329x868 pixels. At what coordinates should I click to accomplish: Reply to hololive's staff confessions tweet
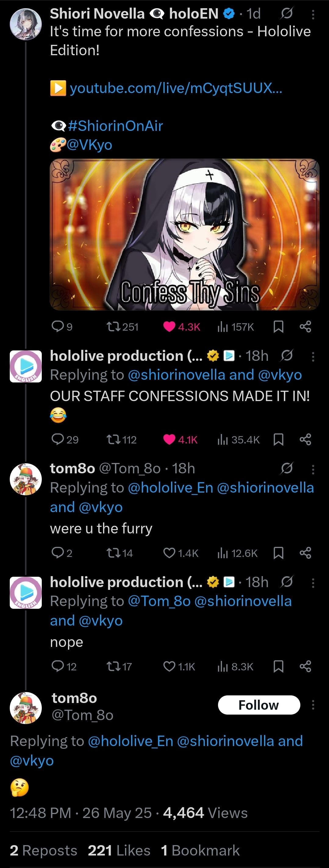(x=58, y=439)
